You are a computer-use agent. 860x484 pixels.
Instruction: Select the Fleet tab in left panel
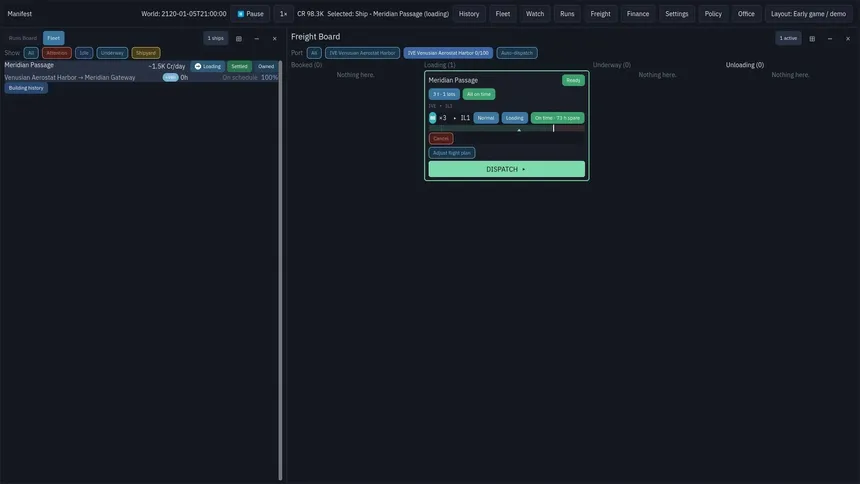pyautogui.click(x=53, y=38)
